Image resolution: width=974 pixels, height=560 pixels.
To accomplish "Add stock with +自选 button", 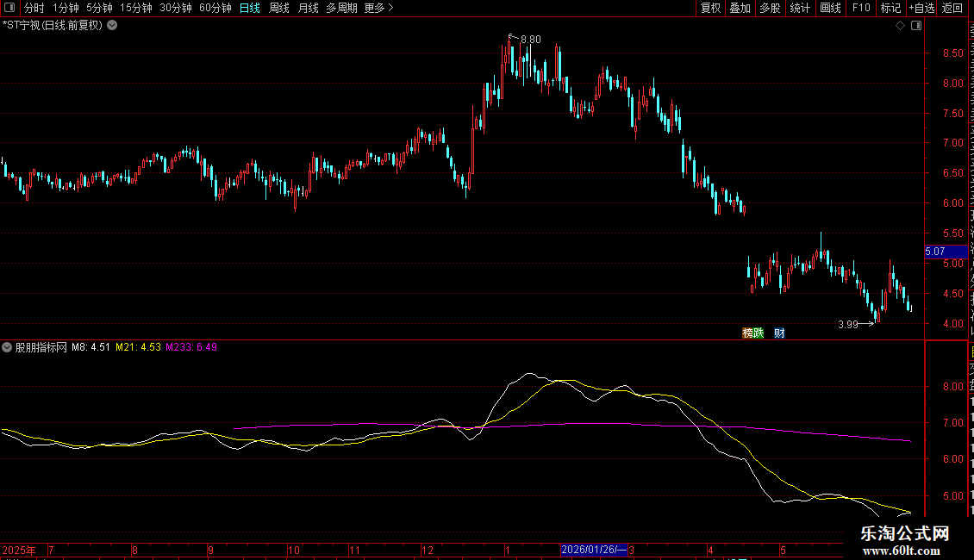I will click(921, 8).
